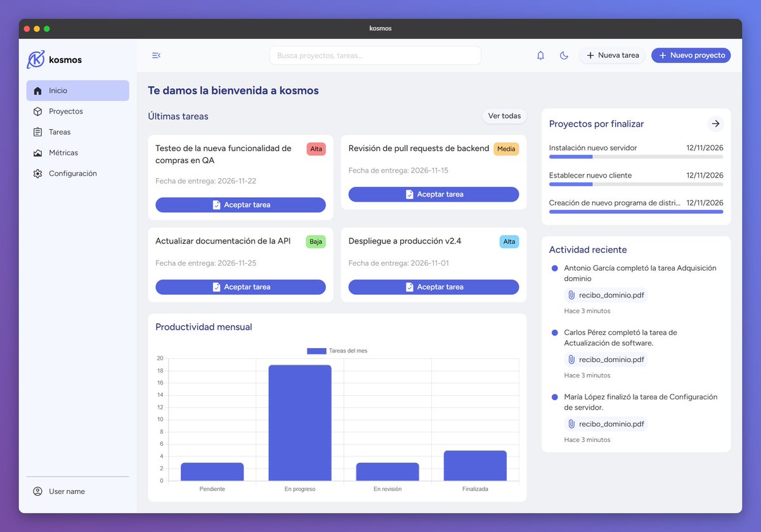The width and height of the screenshot is (761, 532).
Task: Click the En progreso bar in the chart
Action: [300, 423]
